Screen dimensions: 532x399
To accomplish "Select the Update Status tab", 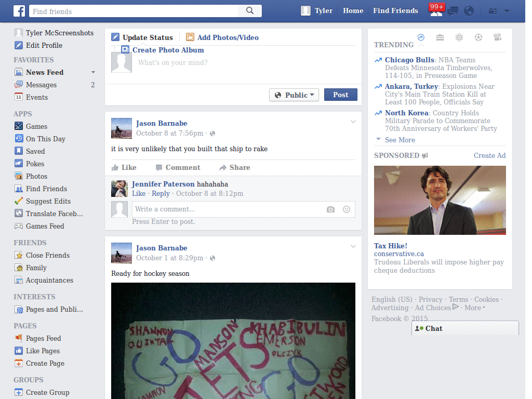I will 142,37.
